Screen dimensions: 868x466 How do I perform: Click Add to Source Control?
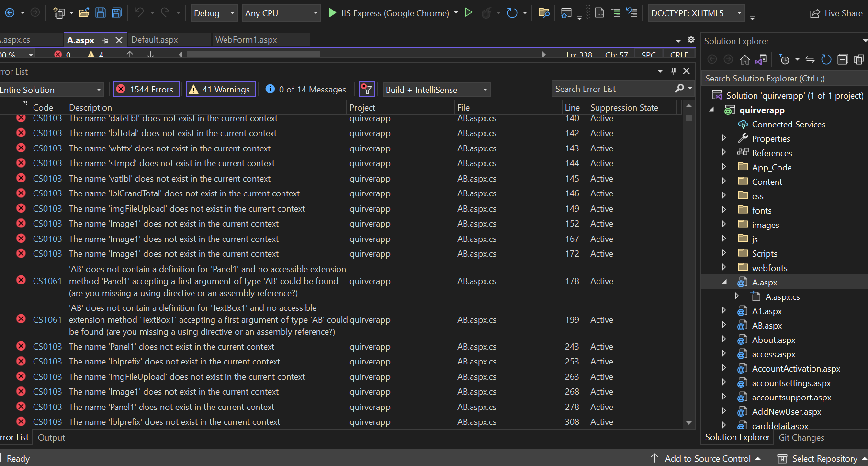click(706, 458)
